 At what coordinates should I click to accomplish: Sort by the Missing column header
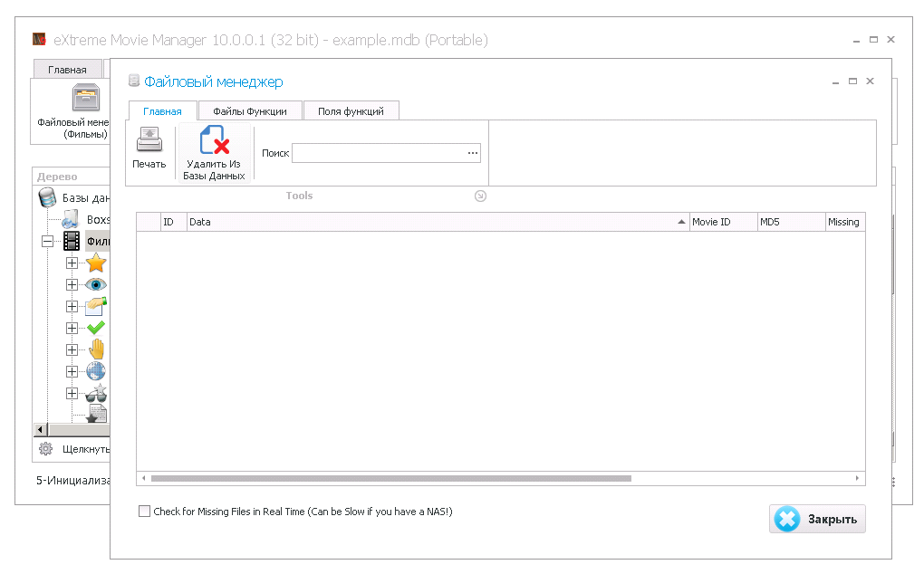845,222
